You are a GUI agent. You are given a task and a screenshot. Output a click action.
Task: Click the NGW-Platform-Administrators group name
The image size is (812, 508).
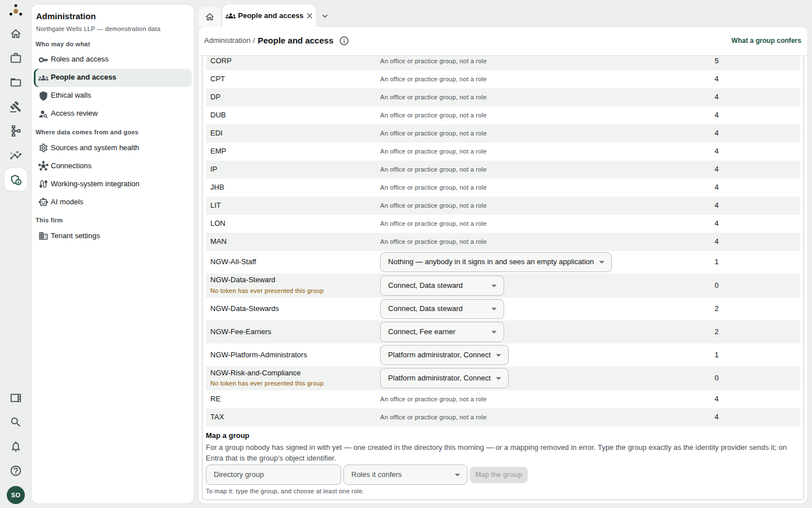(259, 355)
